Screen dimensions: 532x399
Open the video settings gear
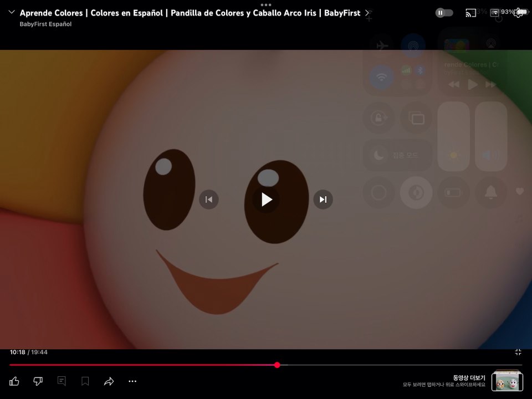click(518, 13)
